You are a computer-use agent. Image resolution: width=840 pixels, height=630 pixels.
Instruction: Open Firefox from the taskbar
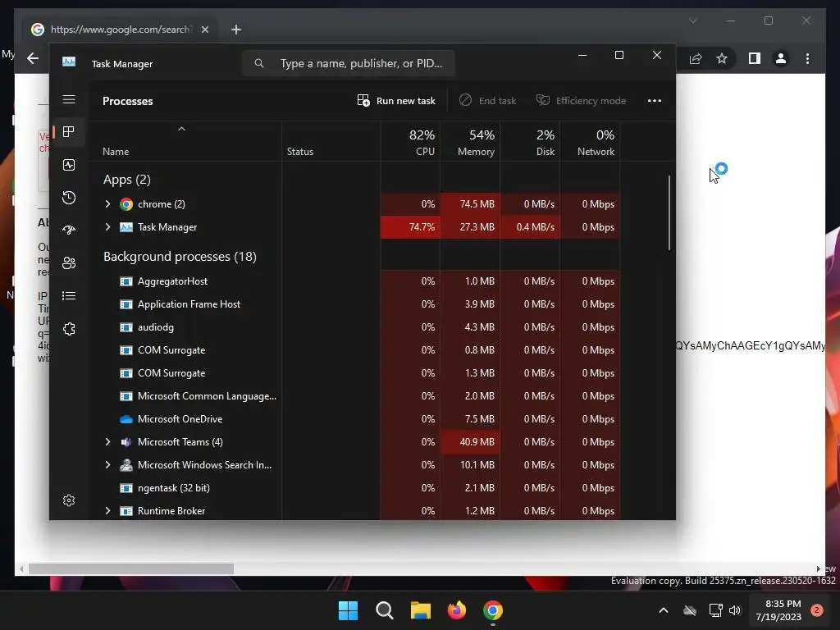(456, 610)
